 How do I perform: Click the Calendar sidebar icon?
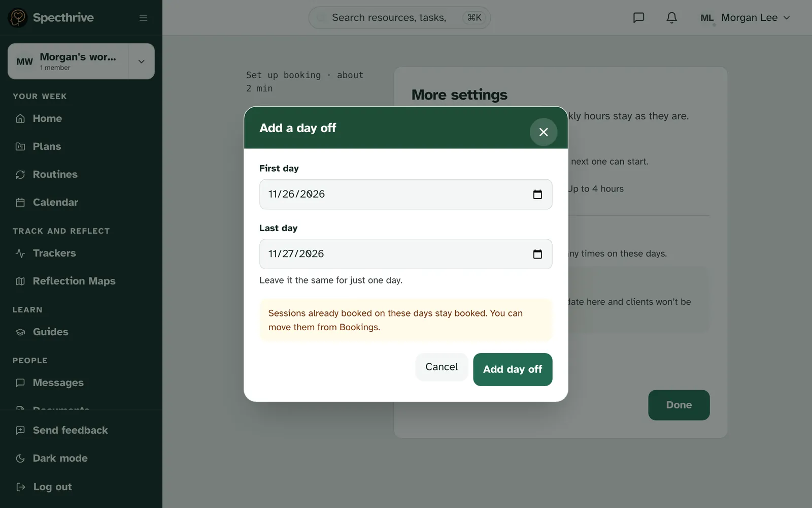coord(20,202)
